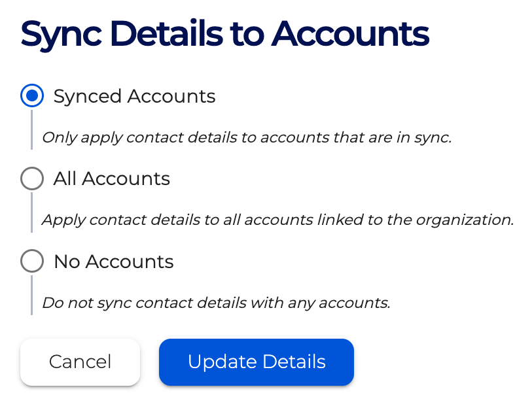Click the All Accounts label text
This screenshot has width=532, height=408.
pyautogui.click(x=111, y=178)
